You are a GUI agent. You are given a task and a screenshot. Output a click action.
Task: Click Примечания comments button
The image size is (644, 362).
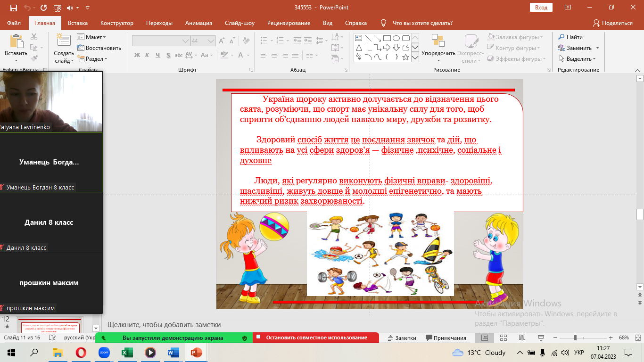[x=446, y=338]
